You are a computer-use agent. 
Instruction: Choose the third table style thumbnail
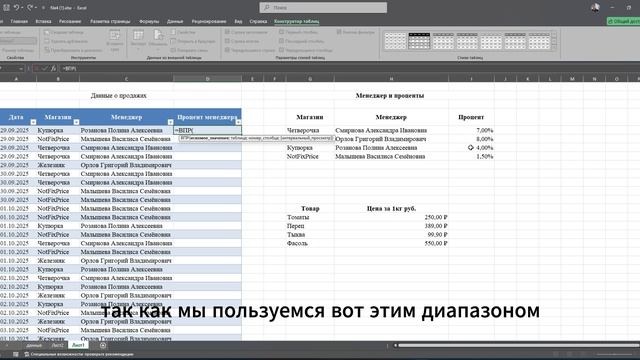point(443,41)
